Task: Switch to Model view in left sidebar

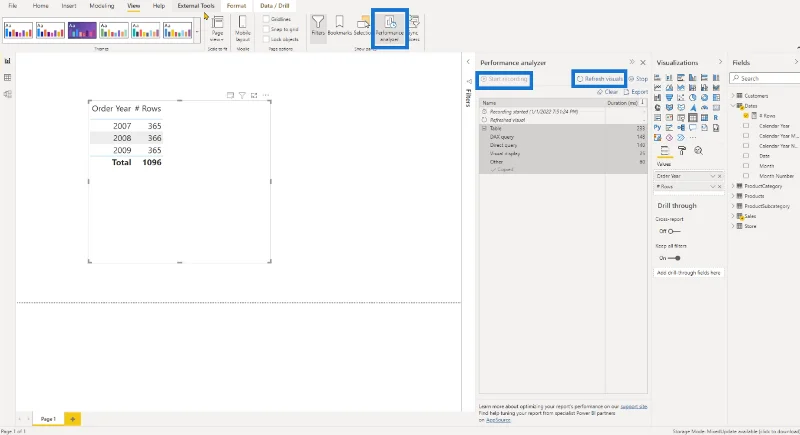Action: [8, 94]
